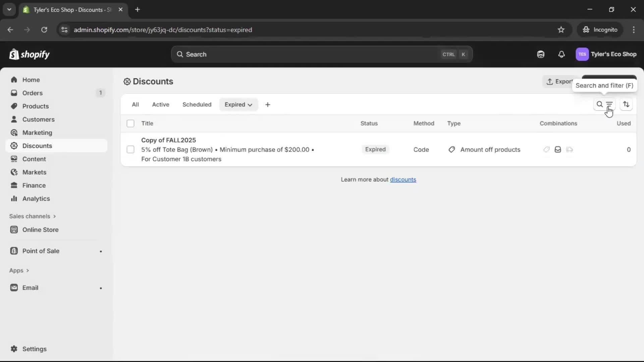
Task: Click the Export button
Action: point(559,81)
